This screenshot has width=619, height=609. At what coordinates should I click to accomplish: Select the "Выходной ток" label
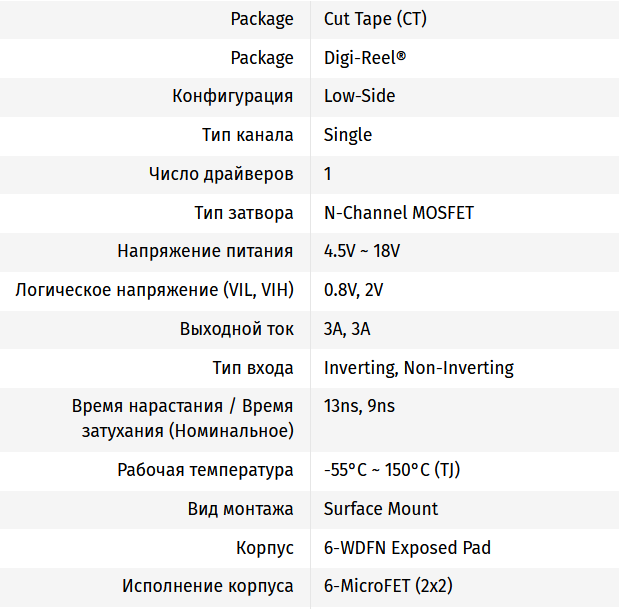click(237, 329)
